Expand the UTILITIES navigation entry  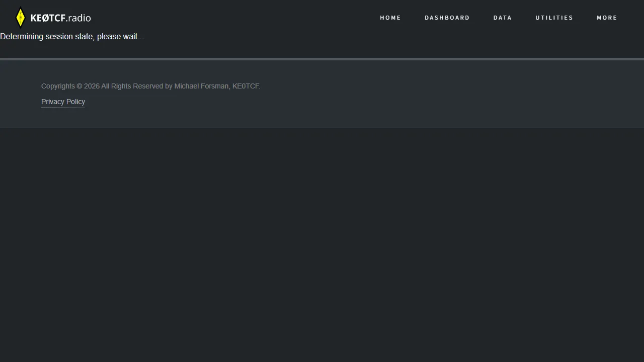pos(554,18)
